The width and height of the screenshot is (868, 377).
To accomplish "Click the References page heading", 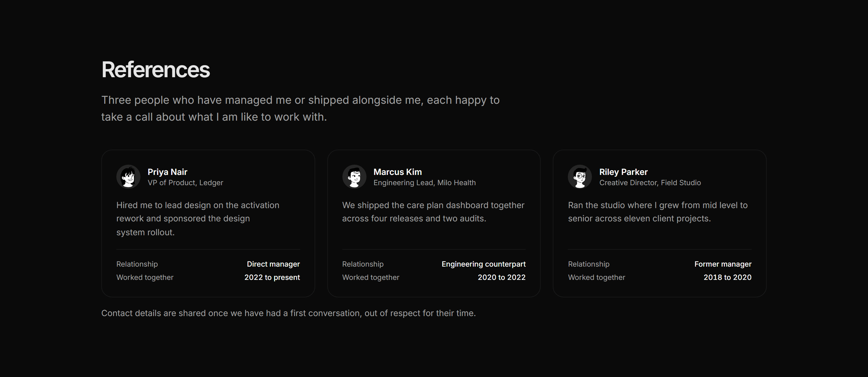I will pos(156,69).
